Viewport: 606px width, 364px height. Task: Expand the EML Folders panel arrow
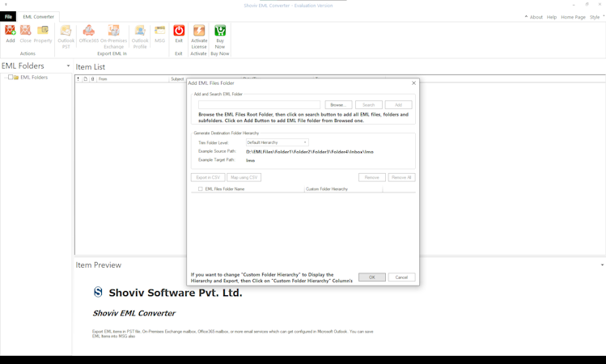pyautogui.click(x=68, y=66)
